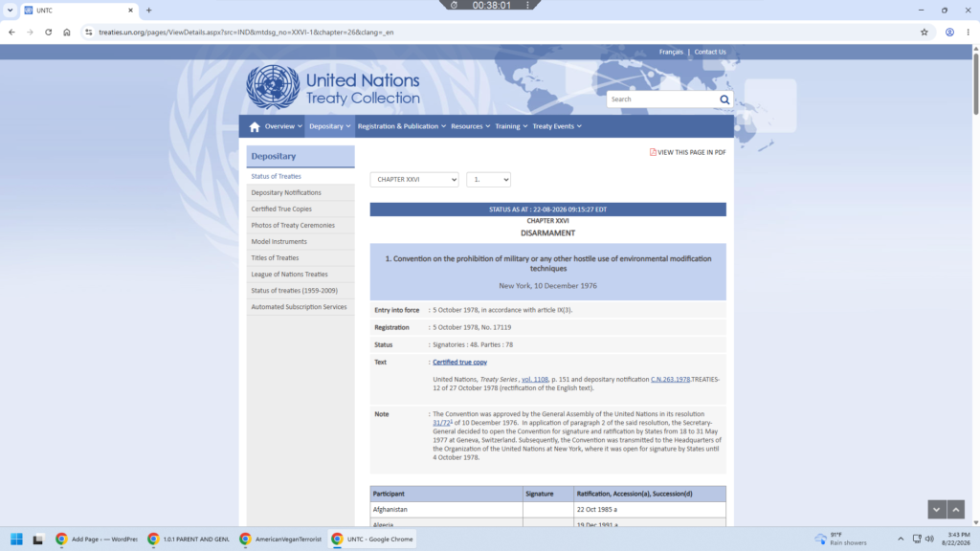Jump up with the page-up arrow button
This screenshot has height=551, width=980.
tap(956, 509)
